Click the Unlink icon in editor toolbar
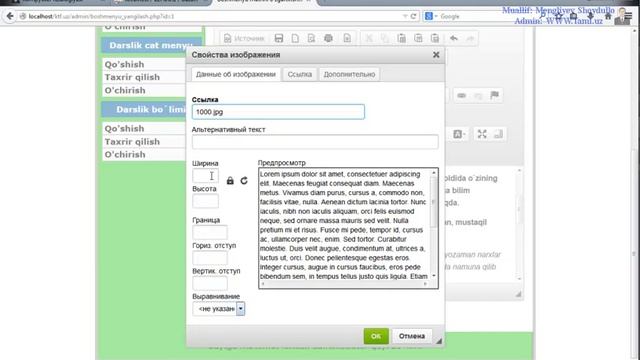This screenshot has height=360, width=640. coord(478,96)
